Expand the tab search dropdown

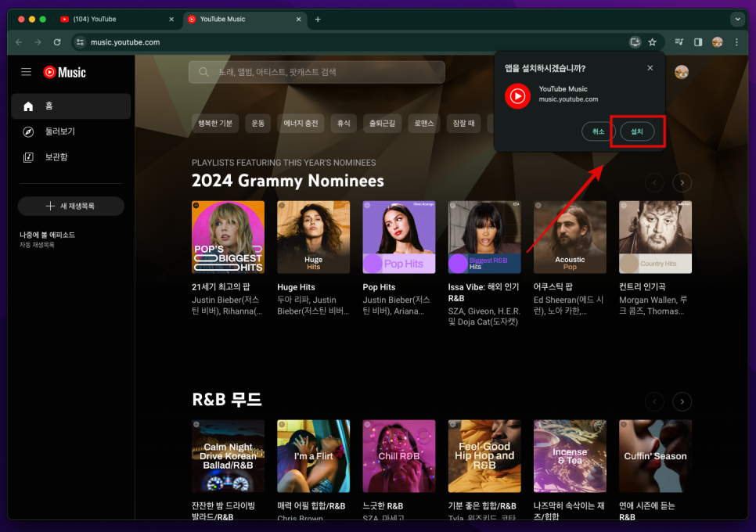click(737, 20)
